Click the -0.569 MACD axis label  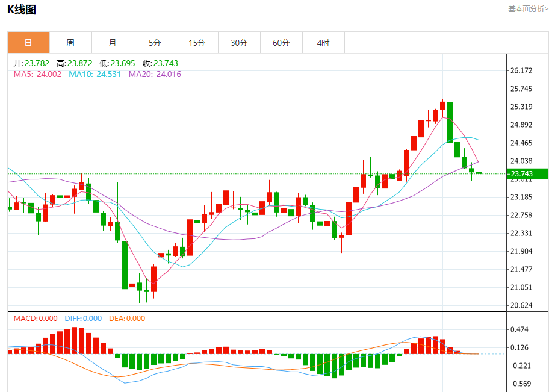tap(519, 384)
